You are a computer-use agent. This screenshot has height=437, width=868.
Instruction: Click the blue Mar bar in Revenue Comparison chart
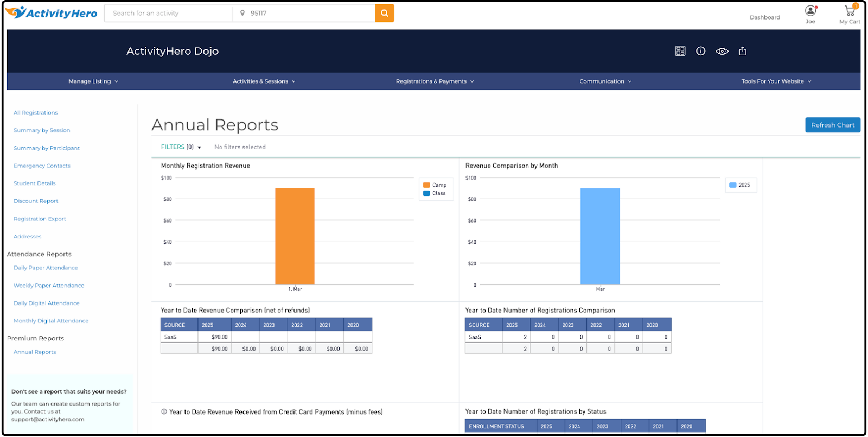click(x=600, y=236)
